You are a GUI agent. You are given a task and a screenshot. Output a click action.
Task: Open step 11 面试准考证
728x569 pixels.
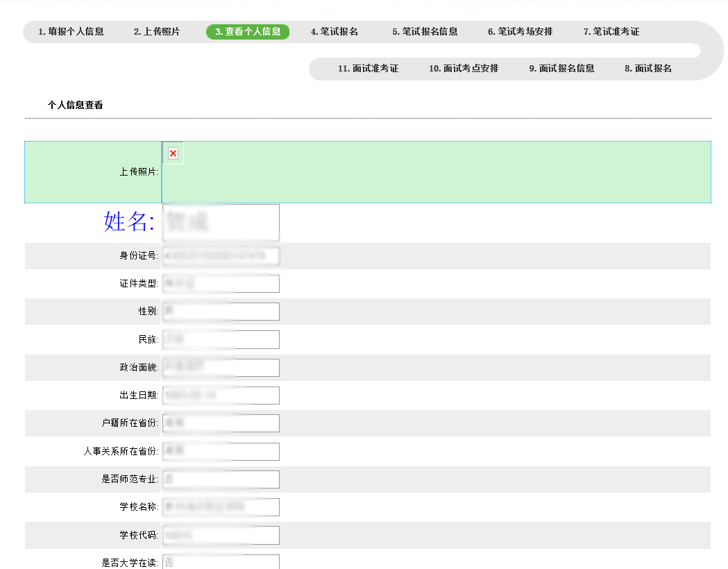pyautogui.click(x=368, y=69)
